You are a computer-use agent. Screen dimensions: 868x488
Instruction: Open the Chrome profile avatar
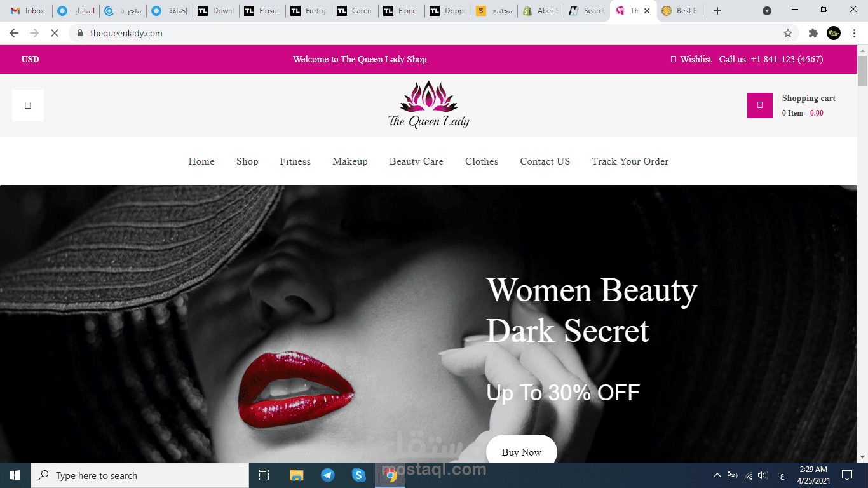(x=834, y=33)
